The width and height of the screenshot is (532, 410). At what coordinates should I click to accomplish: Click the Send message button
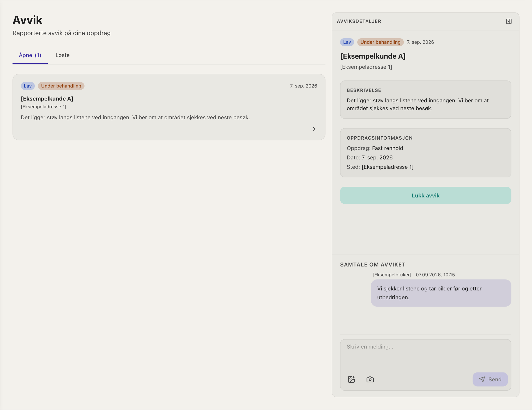pos(490,379)
